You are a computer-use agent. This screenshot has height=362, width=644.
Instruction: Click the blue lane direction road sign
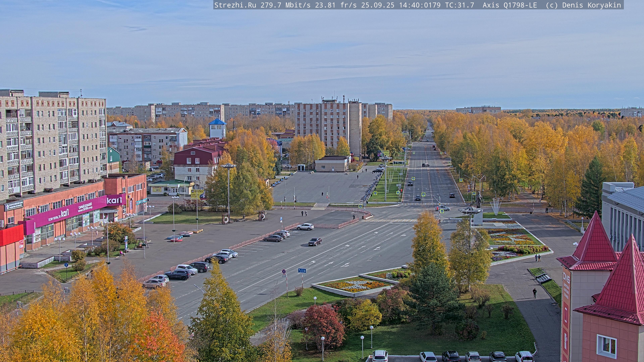coord(302,270)
